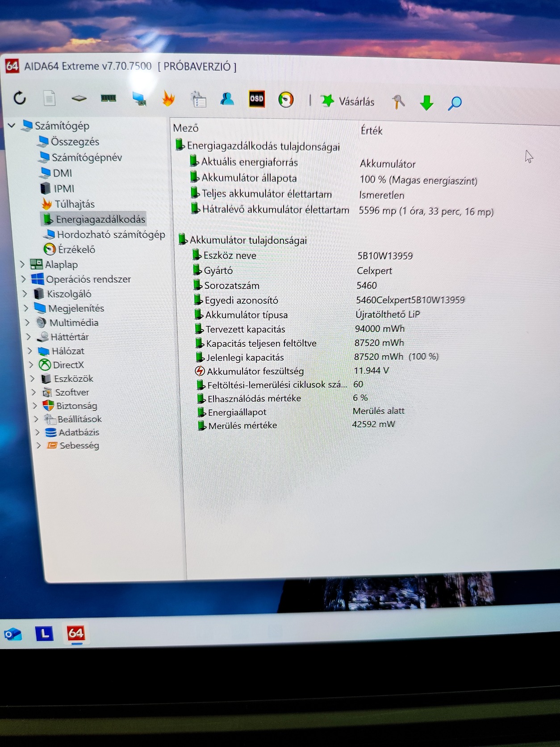Open Outlook from the taskbar
The width and height of the screenshot is (560, 747).
coord(13,634)
